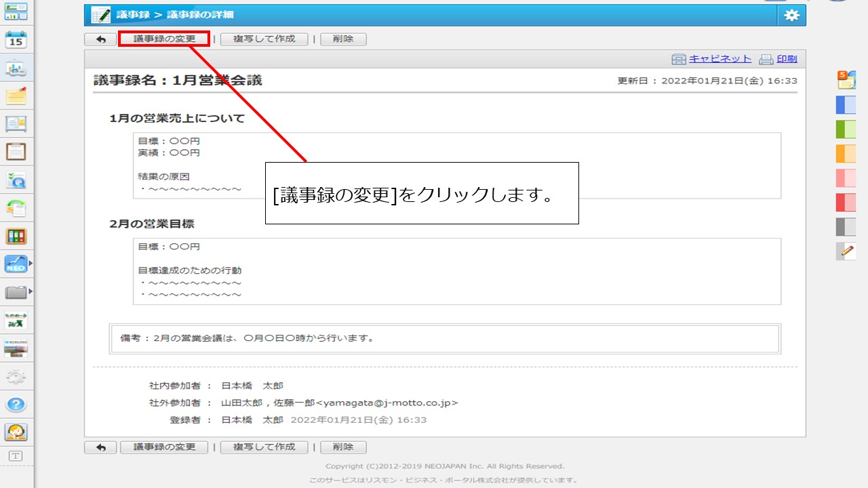This screenshot has width=868, height=488.
Task: Click the pencil edit icon on right
Action: coord(846,251)
